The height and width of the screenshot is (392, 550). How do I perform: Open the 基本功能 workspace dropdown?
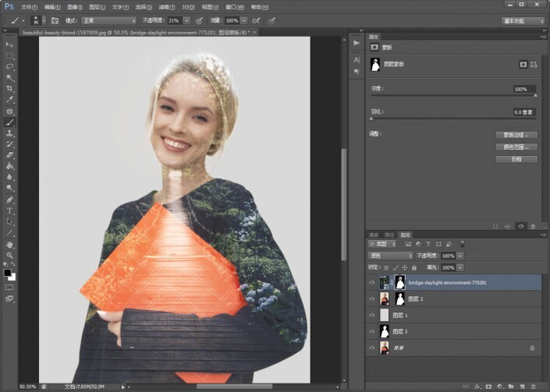(522, 20)
